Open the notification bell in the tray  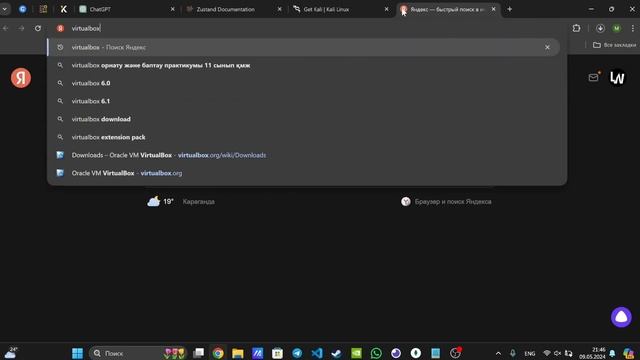coord(612,353)
